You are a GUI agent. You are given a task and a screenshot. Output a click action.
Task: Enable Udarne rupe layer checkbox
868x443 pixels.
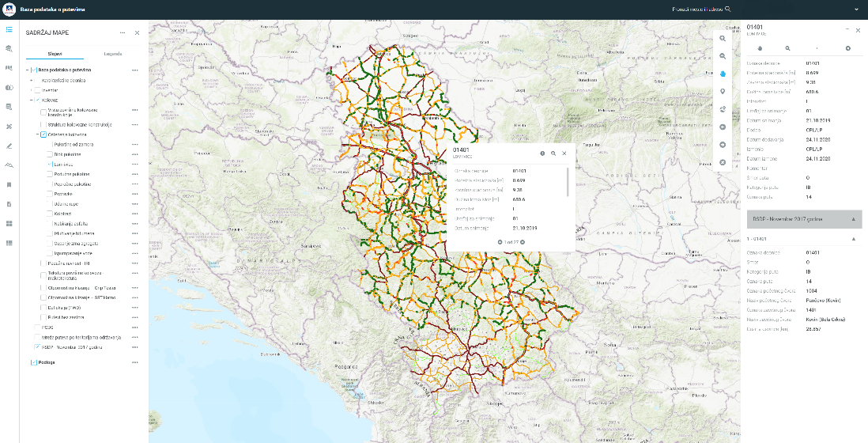50,204
